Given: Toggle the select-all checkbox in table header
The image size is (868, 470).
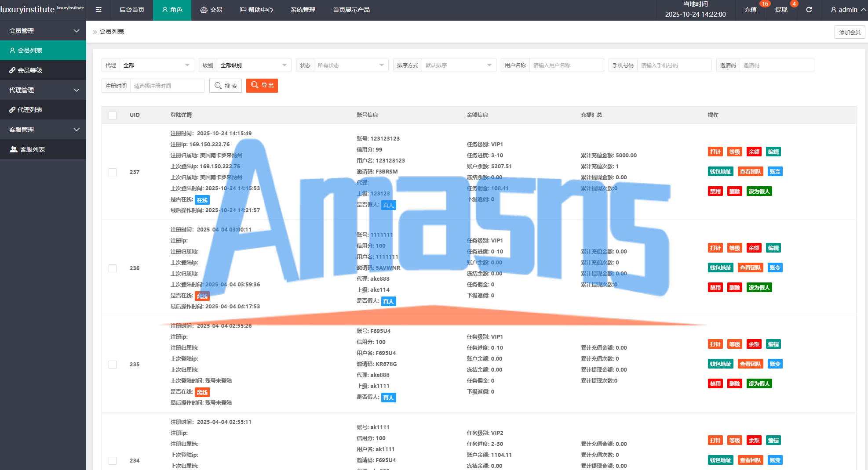Looking at the screenshot, I should click(x=113, y=116).
